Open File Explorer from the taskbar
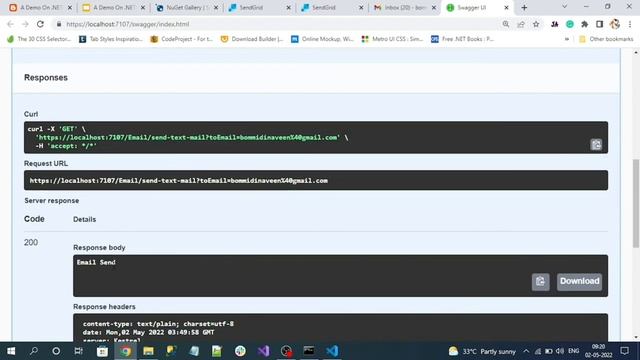The height and width of the screenshot is (360, 640). [x=148, y=351]
